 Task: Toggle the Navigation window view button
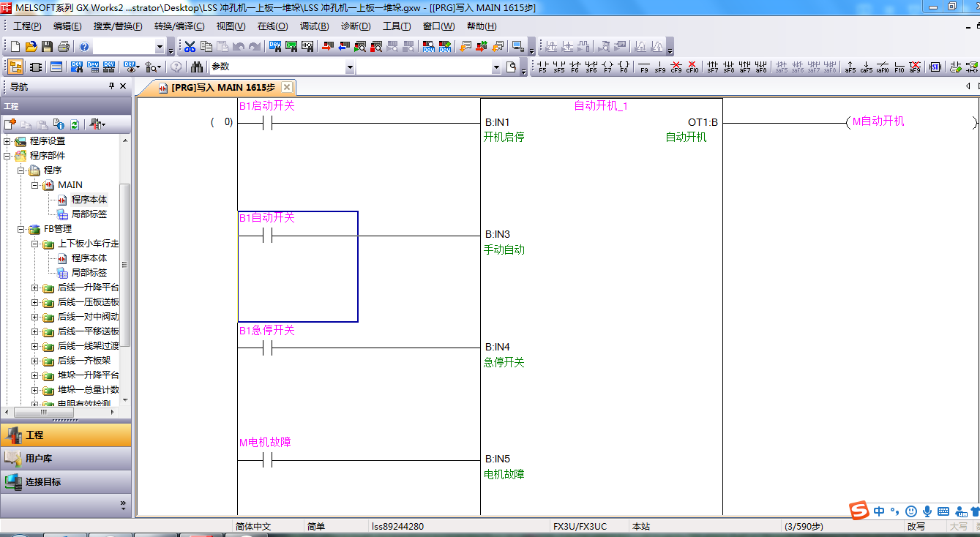pos(15,67)
